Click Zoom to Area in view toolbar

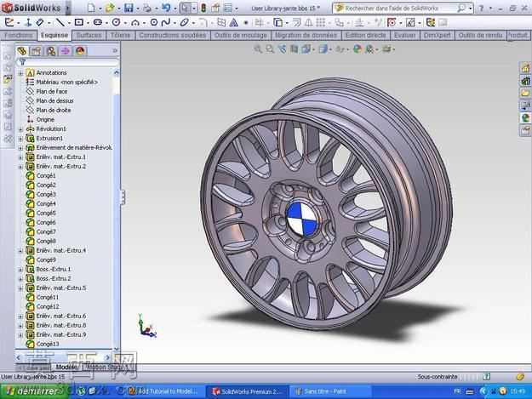pyautogui.click(x=270, y=49)
